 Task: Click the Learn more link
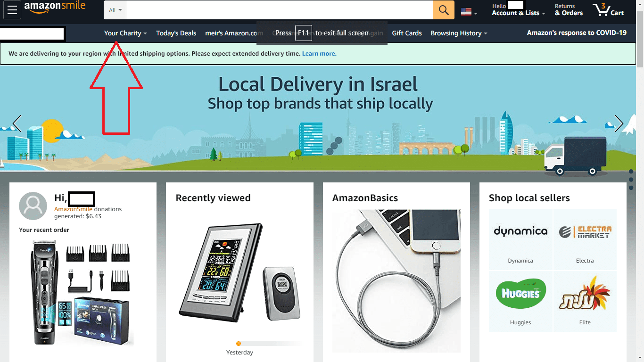[x=319, y=54]
